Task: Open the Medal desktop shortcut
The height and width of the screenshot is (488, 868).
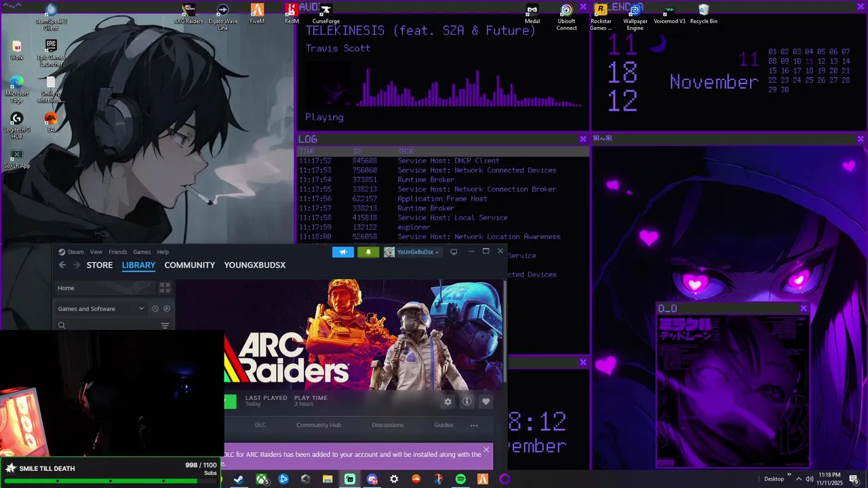Action: pos(532,14)
